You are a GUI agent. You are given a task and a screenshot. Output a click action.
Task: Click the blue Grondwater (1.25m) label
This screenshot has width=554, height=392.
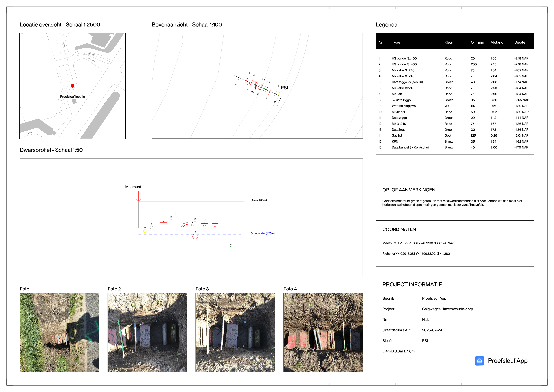(262, 233)
